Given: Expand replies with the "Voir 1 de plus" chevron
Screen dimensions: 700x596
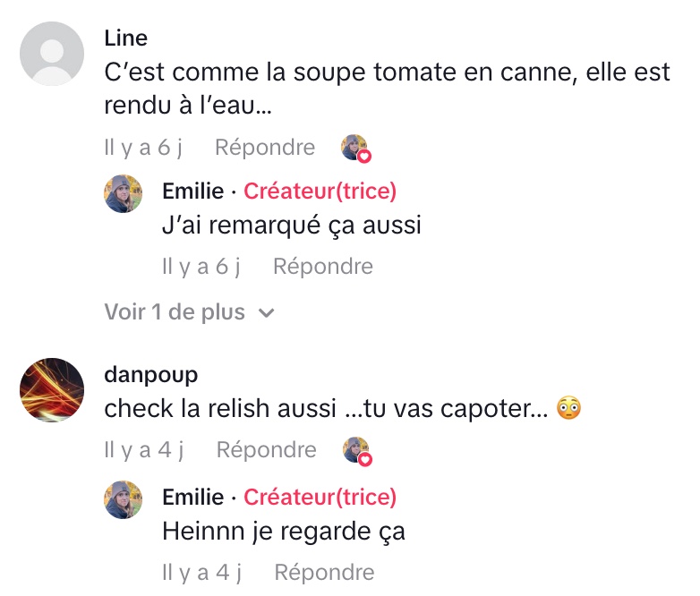Looking at the screenshot, I should tap(266, 313).
